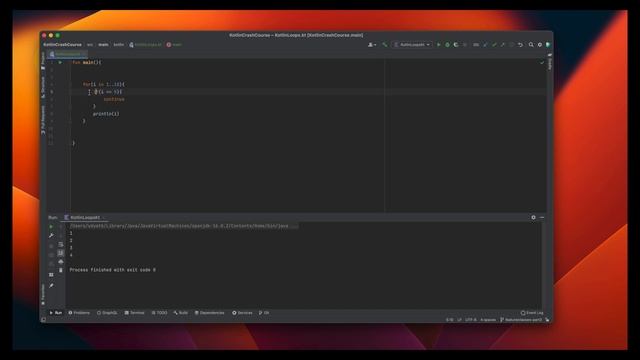This screenshot has height=360, width=640.
Task: Click the Git push arrow icon
Action: pos(503,44)
